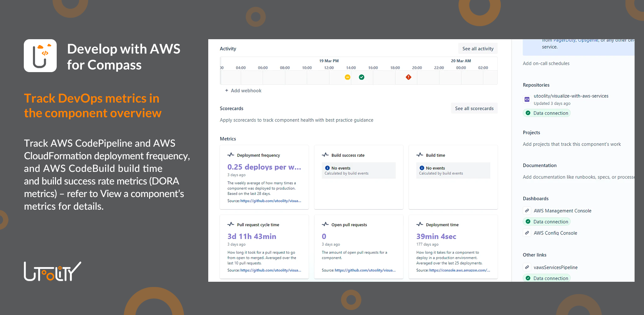Click the 39min 4sec deployment time value
Image resolution: width=644 pixels, height=315 pixels.
point(436,237)
